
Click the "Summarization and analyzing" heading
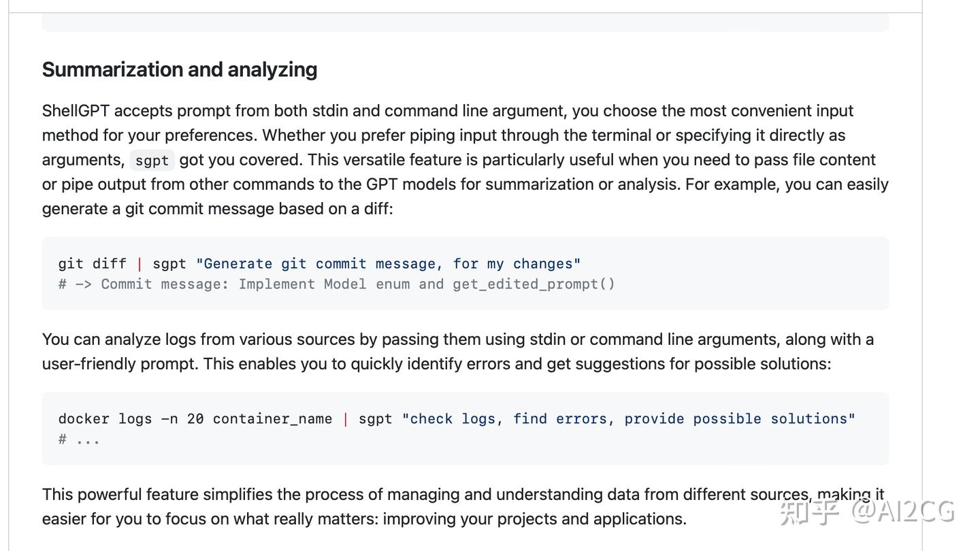click(180, 69)
